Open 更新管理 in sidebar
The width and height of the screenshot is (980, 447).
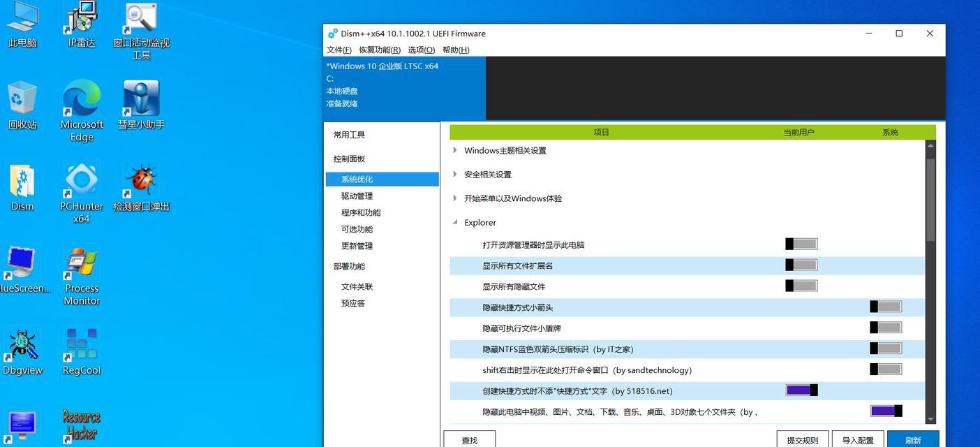point(357,247)
